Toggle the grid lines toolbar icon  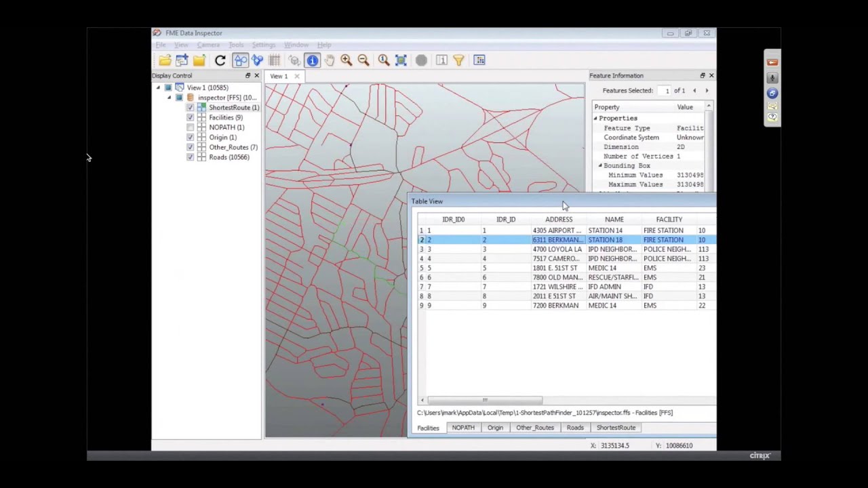pyautogui.click(x=275, y=60)
